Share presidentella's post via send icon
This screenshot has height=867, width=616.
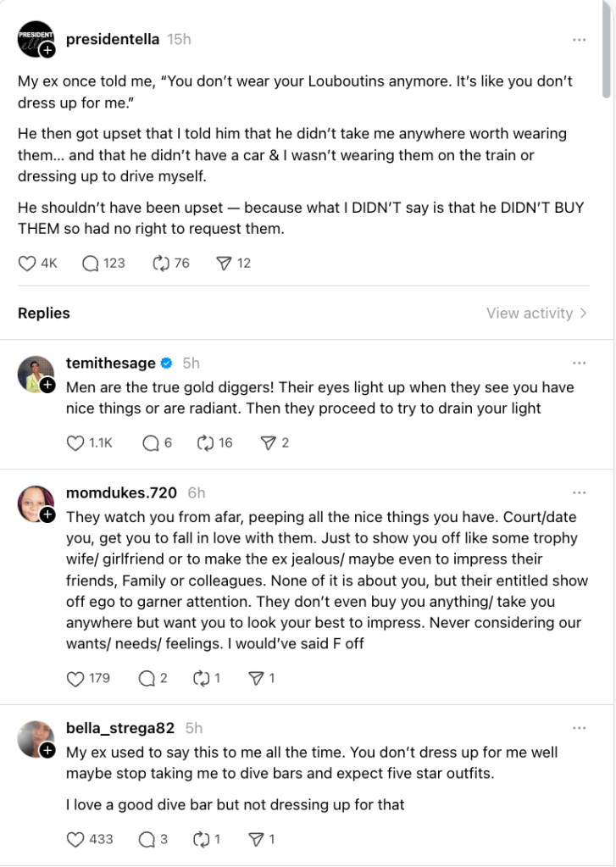click(x=224, y=264)
